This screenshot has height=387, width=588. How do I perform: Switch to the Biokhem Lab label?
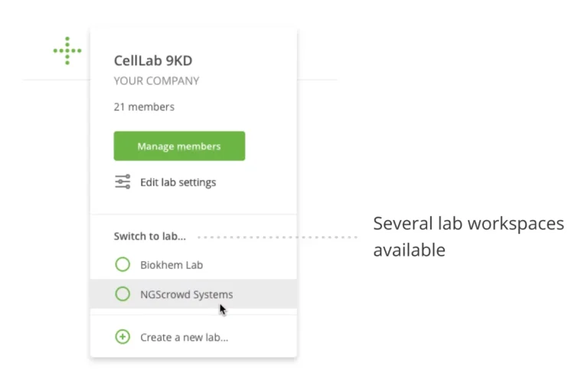(171, 265)
